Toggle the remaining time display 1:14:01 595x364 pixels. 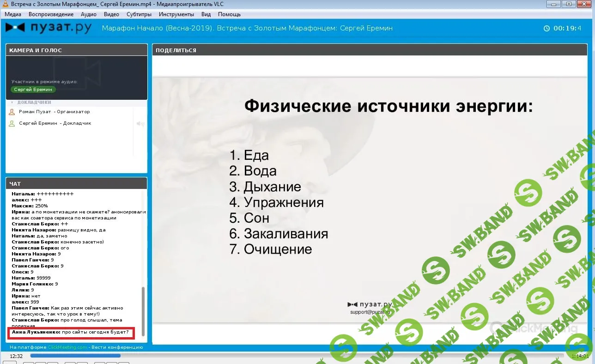point(580,356)
